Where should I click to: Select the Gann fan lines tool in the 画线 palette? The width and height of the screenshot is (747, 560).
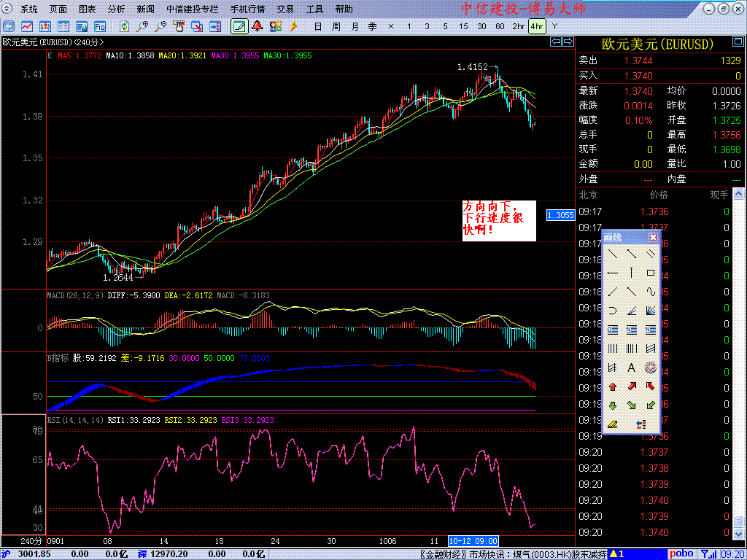click(650, 311)
